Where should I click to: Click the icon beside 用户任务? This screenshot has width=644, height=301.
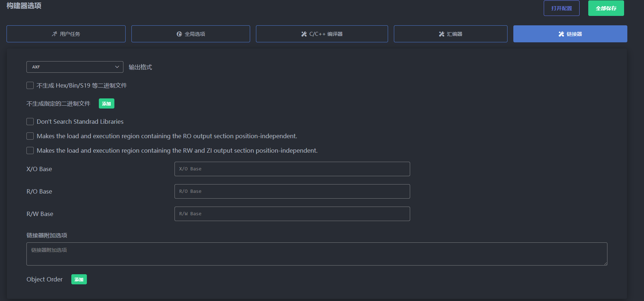54,34
